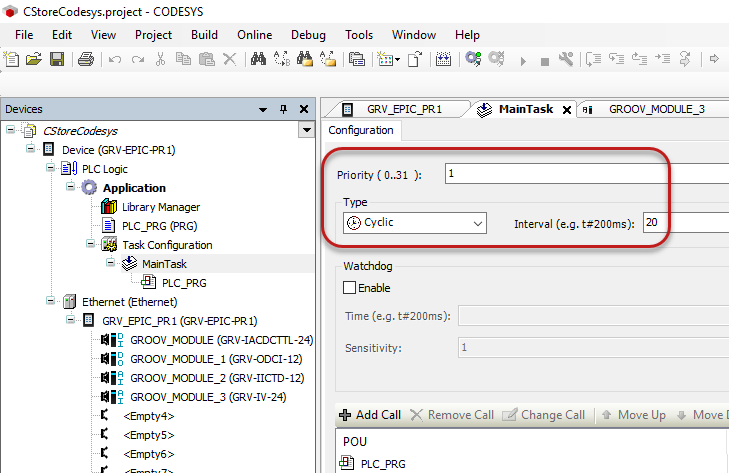
Task: Click the Start play triangle icon
Action: 523,61
